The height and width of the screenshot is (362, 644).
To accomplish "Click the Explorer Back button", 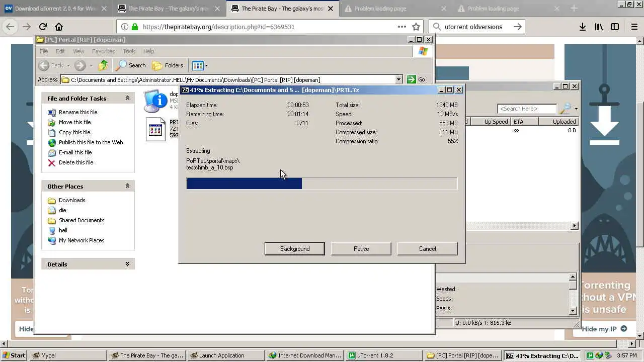I will click(x=52, y=65).
